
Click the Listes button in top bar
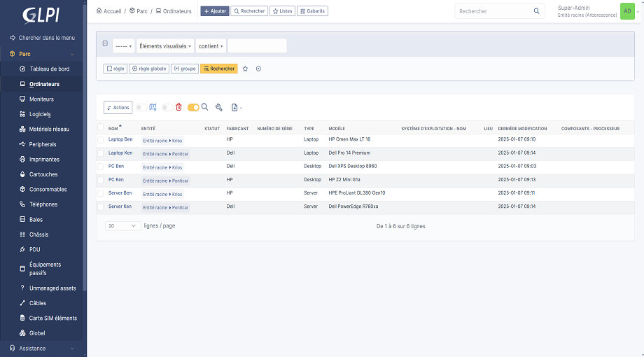282,11
